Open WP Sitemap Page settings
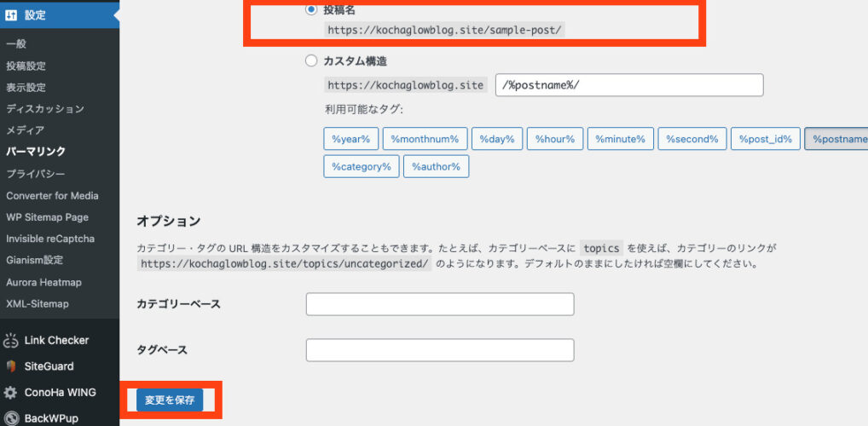Image resolution: width=868 pixels, height=426 pixels. pos(48,217)
